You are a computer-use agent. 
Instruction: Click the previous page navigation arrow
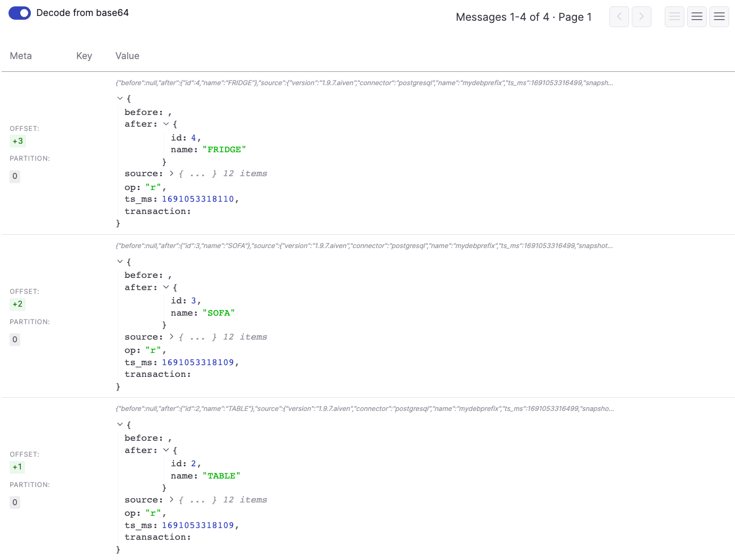[x=619, y=17]
